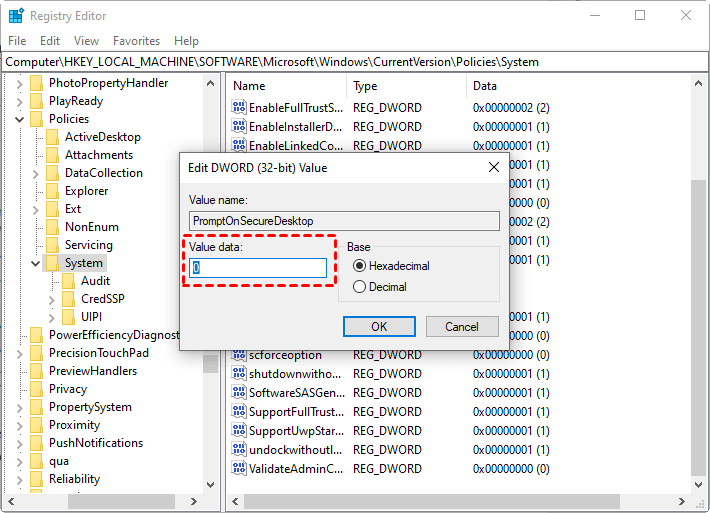The height and width of the screenshot is (513, 710).
Task: Cancel the Edit DWORD dialog
Action: click(461, 327)
